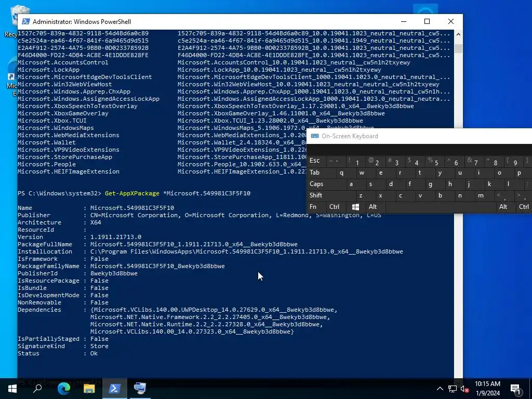Click Microsoft.WindowsMaps in name column
This screenshot has width=532, height=399.
56,128
